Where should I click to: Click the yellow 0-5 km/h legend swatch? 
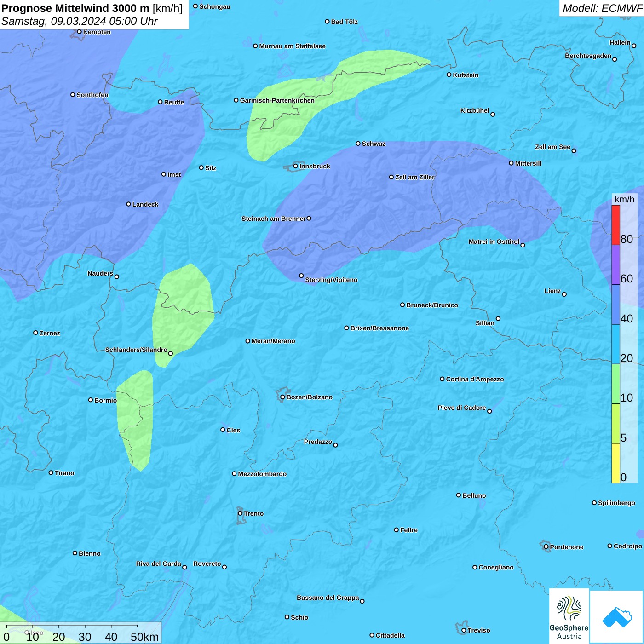615,463
